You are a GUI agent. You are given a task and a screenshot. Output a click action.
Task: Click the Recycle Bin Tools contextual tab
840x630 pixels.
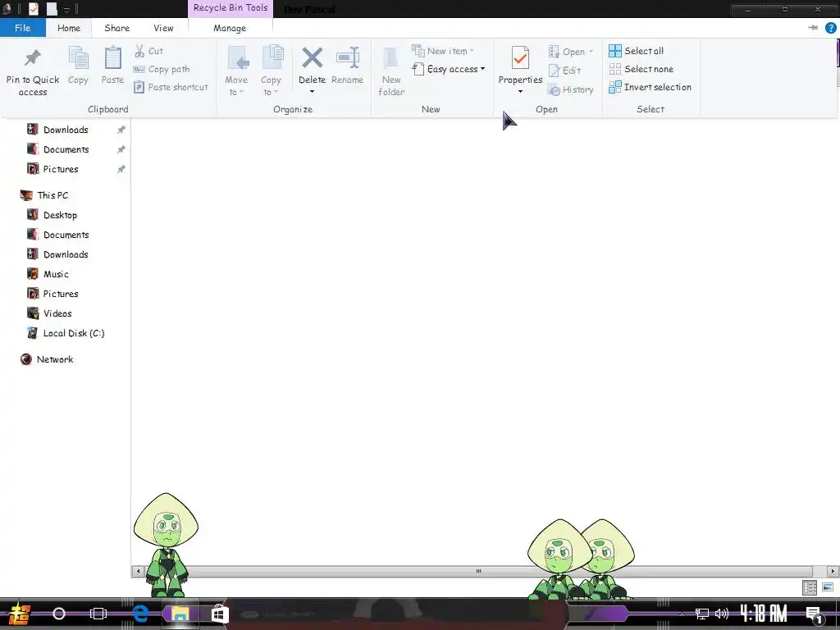231,8
